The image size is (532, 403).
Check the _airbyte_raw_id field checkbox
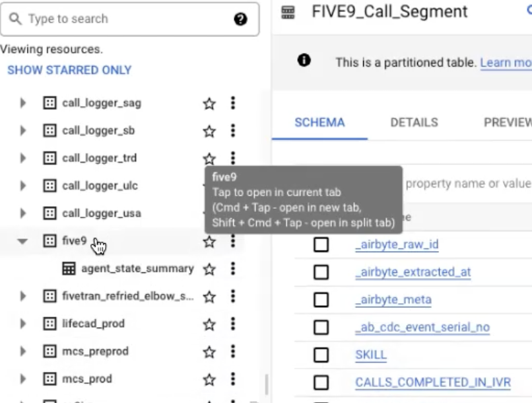[x=321, y=244]
